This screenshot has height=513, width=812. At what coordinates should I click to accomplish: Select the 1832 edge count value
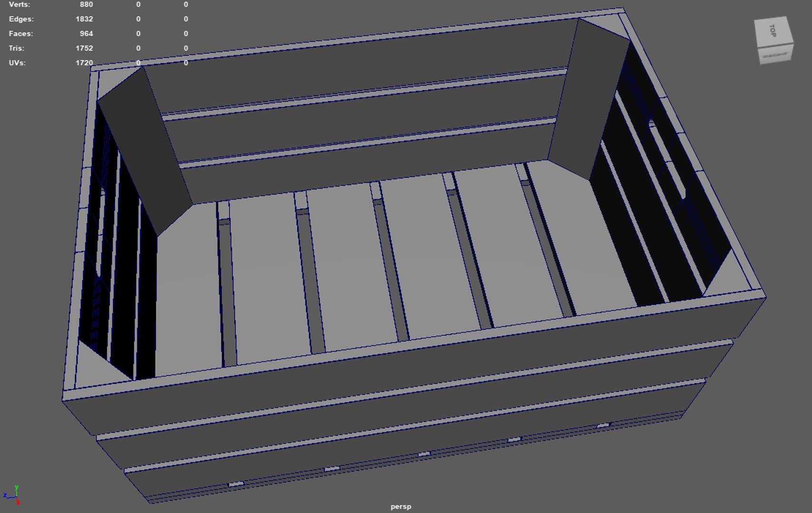pyautogui.click(x=84, y=19)
